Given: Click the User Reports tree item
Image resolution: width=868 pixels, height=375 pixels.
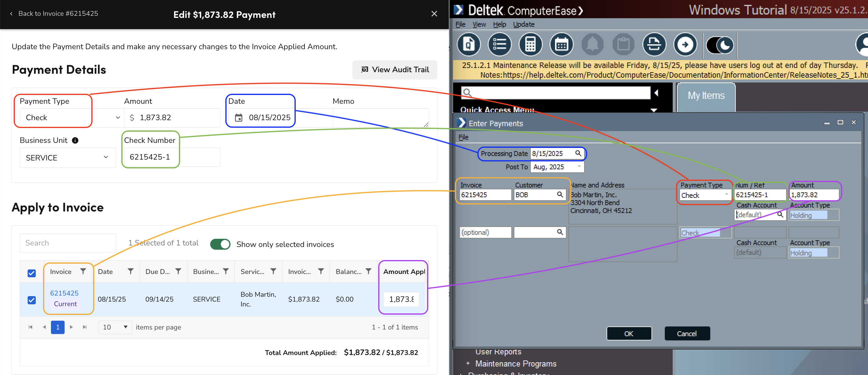Looking at the screenshot, I should point(498,351).
